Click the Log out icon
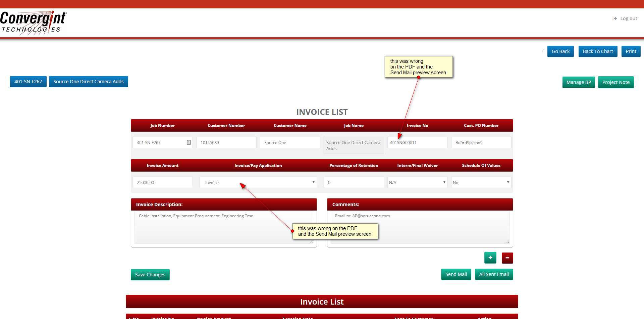This screenshot has height=319, width=644. point(615,18)
